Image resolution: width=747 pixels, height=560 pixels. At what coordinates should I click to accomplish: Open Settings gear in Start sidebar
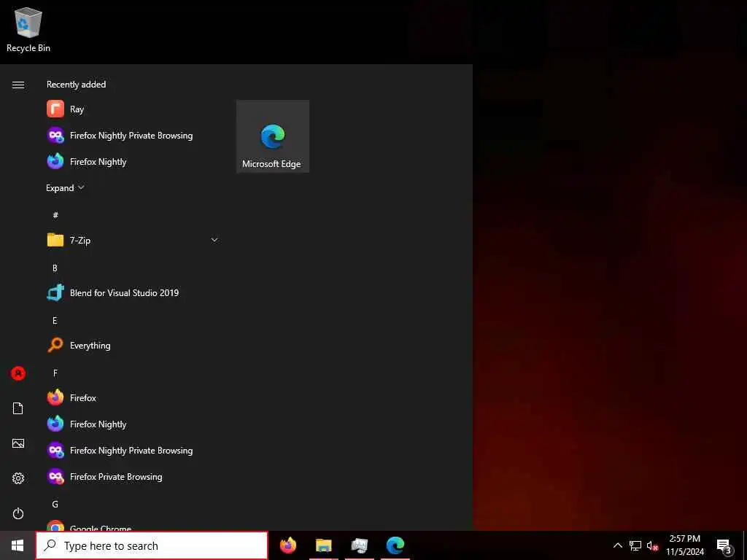pos(18,478)
